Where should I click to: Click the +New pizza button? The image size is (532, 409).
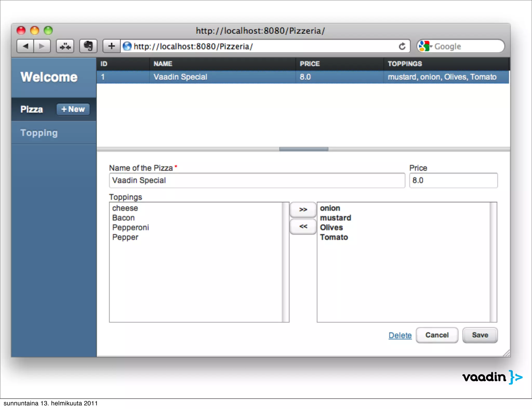point(73,109)
